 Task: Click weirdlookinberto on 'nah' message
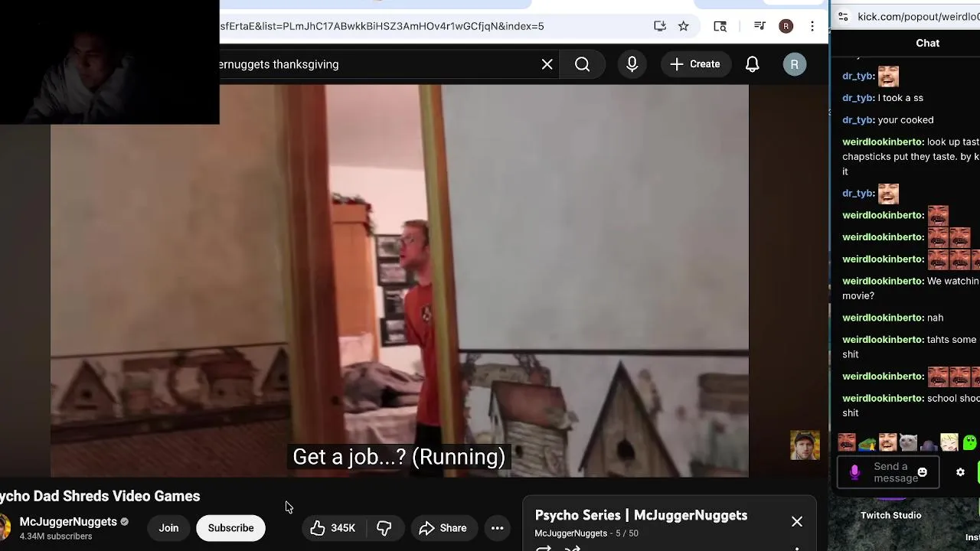(x=883, y=318)
